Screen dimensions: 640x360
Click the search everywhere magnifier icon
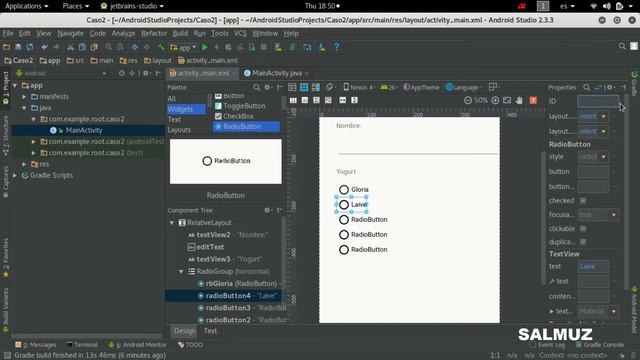[622, 46]
